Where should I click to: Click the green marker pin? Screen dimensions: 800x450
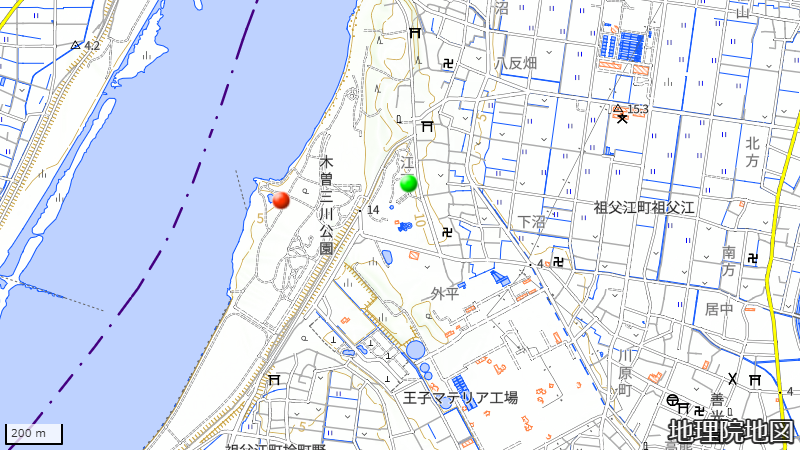click(x=408, y=183)
